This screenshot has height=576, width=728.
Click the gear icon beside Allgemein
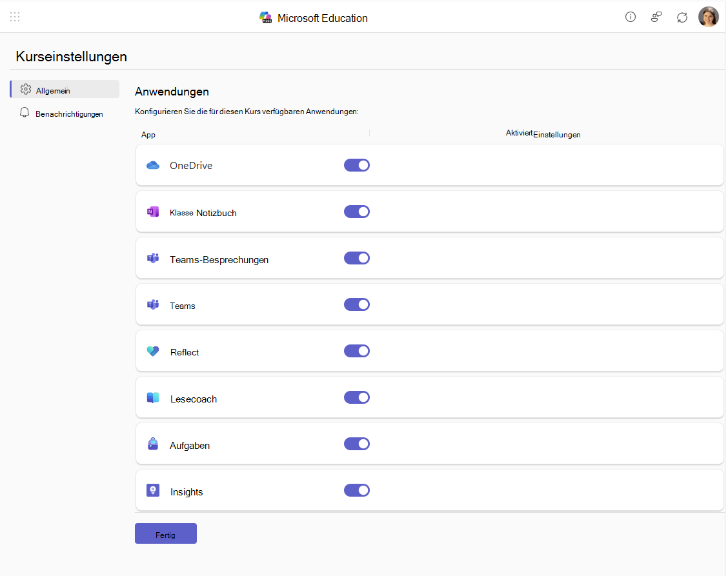click(x=26, y=89)
